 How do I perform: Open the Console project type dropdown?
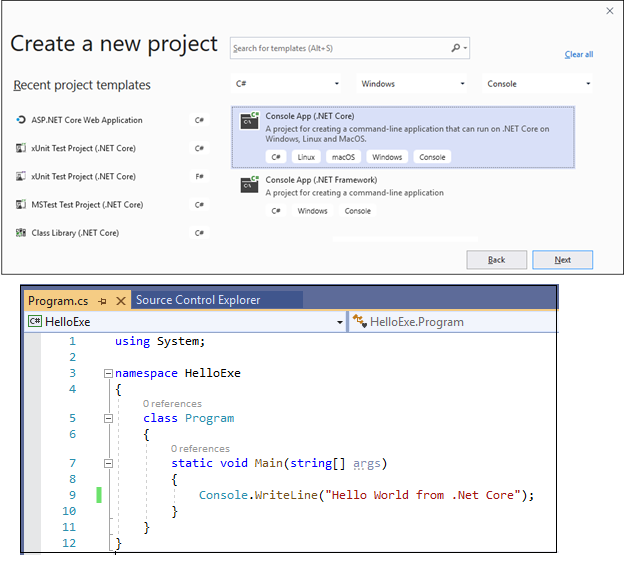[537, 84]
